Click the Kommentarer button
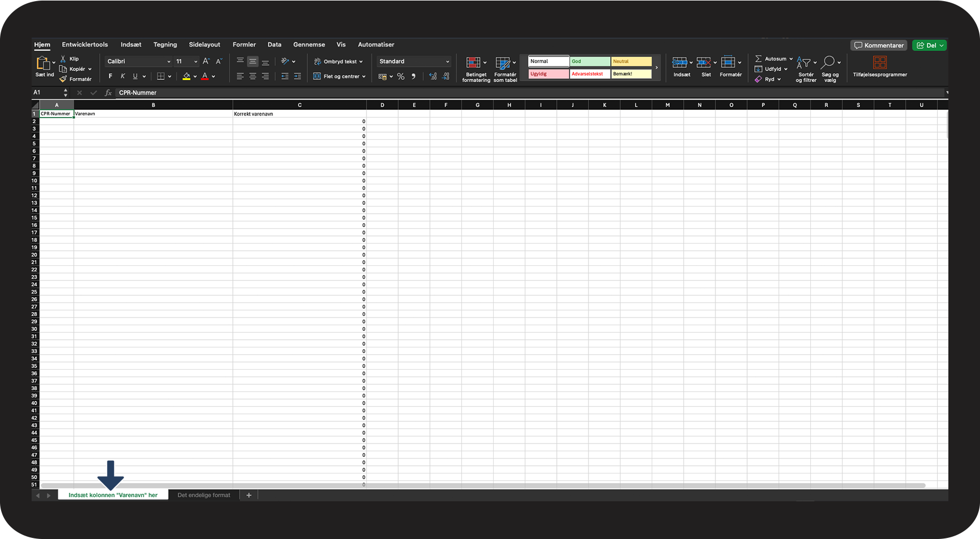Image resolution: width=980 pixels, height=539 pixels. (x=879, y=46)
